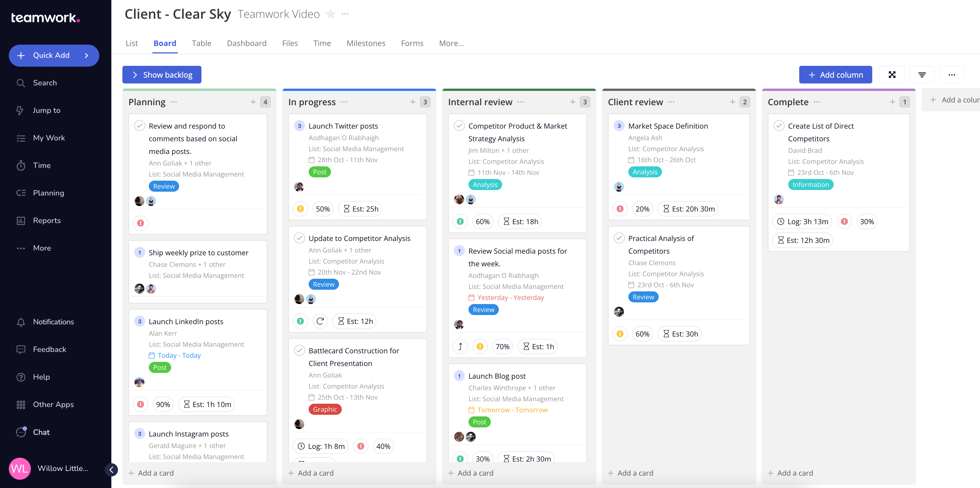Viewport: 980px width, 488px height.
Task: Open the board filter icon
Action: click(x=922, y=74)
